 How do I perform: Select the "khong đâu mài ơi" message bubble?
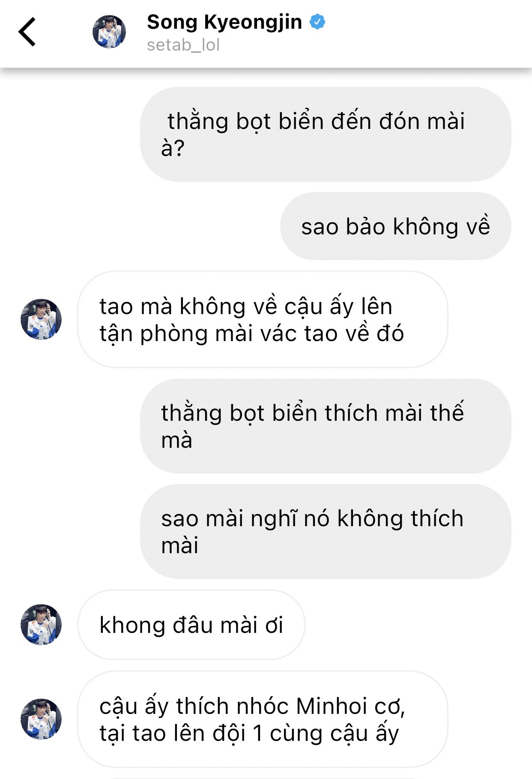191,625
